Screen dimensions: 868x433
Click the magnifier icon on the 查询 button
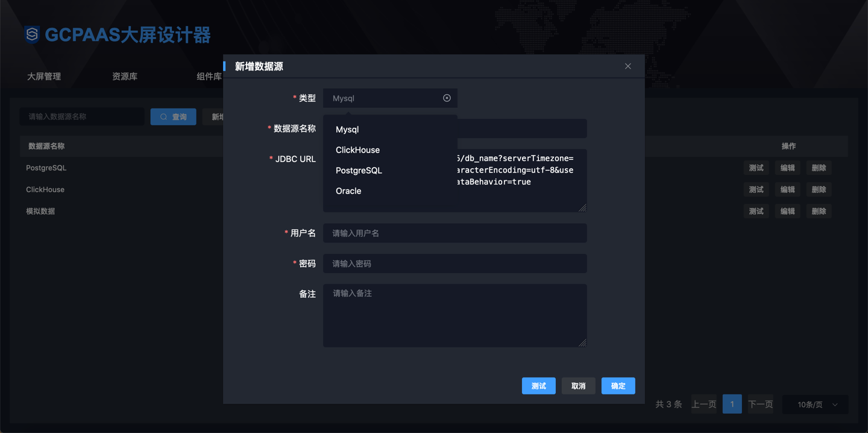(162, 116)
